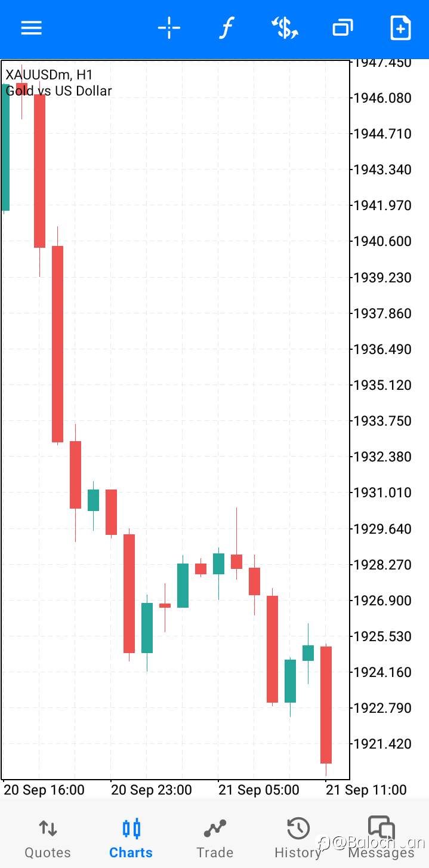This screenshot has width=429, height=868.
Task: Create a new order with plus document icon
Action: 400,28
